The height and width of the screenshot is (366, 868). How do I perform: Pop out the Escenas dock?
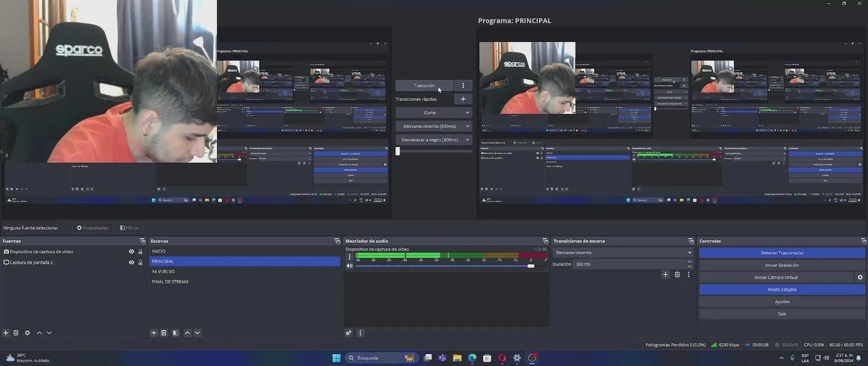pyautogui.click(x=337, y=241)
